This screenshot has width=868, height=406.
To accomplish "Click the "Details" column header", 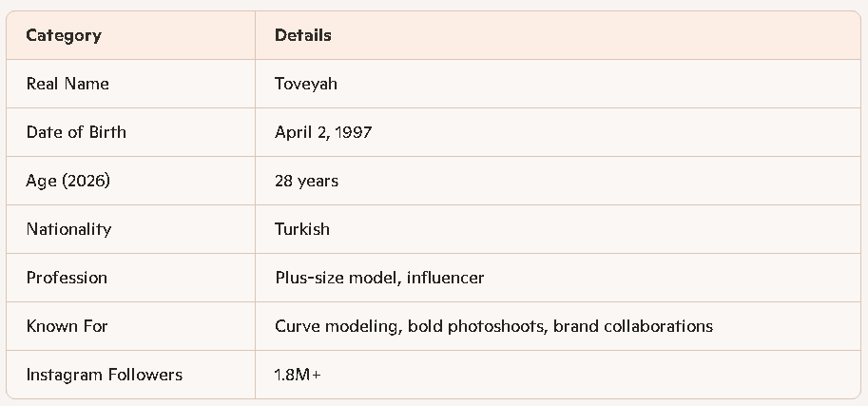I will tap(303, 35).
